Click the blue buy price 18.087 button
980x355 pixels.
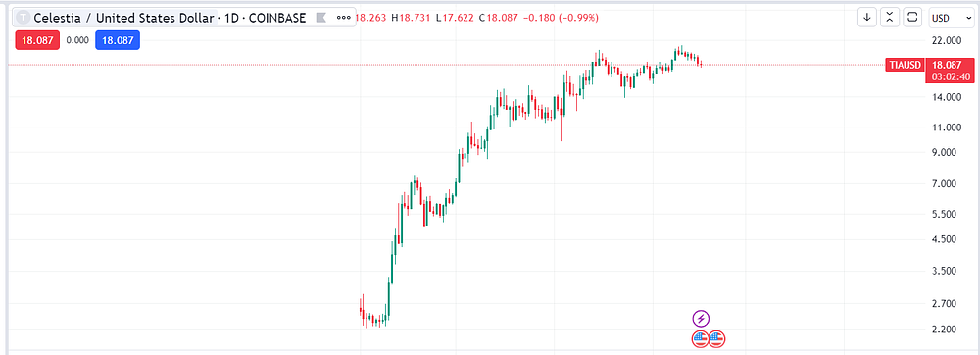pos(118,40)
